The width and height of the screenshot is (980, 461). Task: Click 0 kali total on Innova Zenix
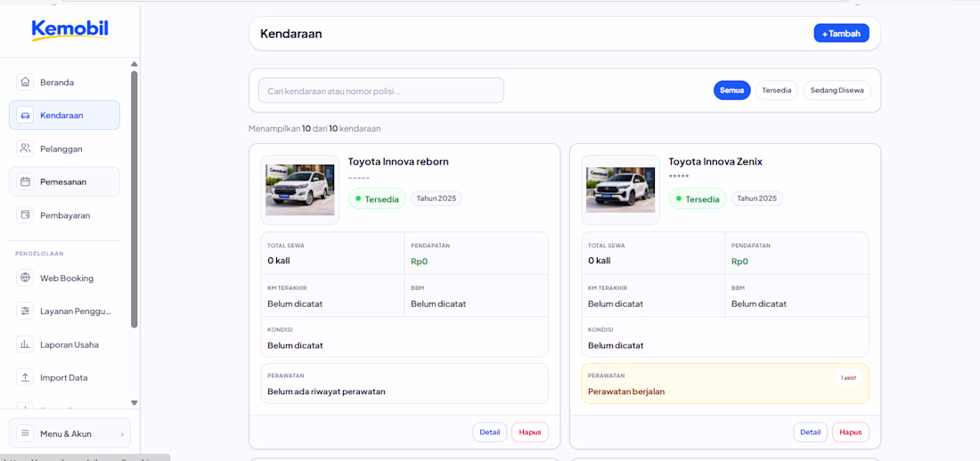(600, 261)
